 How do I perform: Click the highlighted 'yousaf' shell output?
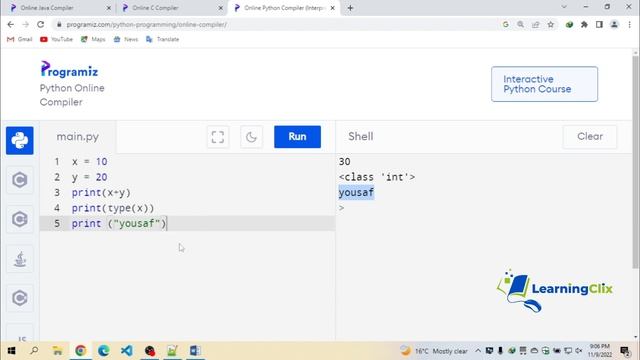tap(356, 193)
